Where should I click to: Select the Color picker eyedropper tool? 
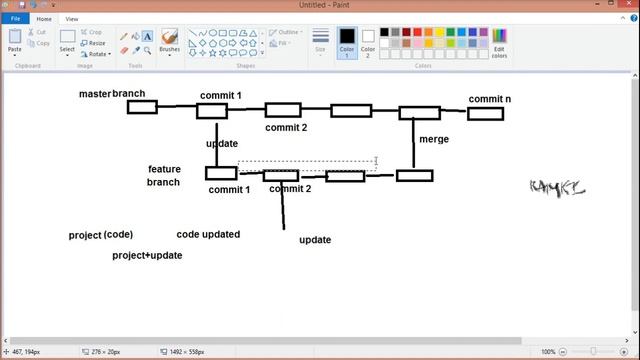(136, 51)
